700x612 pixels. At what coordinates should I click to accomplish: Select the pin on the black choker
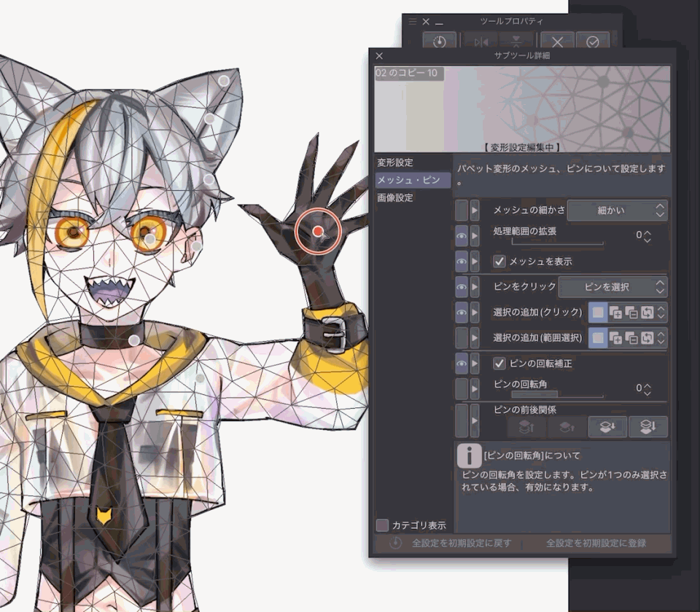pyautogui.click(x=133, y=340)
